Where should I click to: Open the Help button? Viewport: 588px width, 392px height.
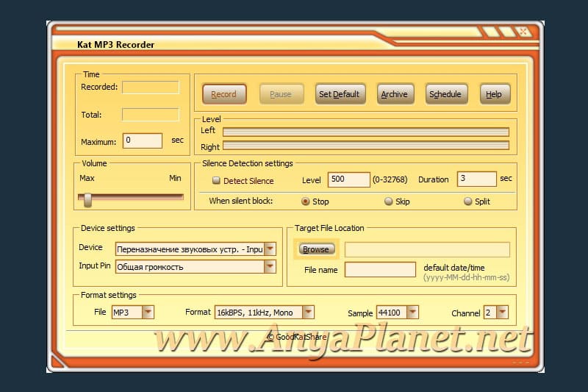495,94
